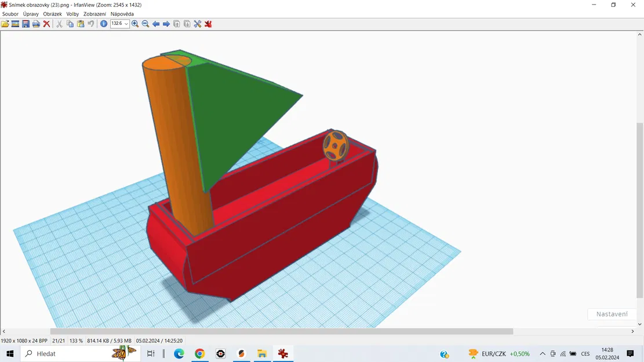Open a new file in IrfanView
Viewport: 644px width, 362px height.
click(x=5, y=24)
